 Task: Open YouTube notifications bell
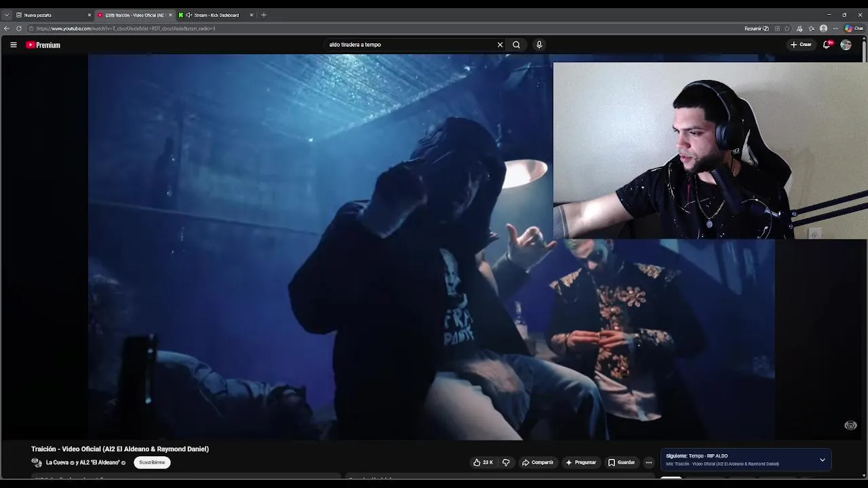click(827, 45)
